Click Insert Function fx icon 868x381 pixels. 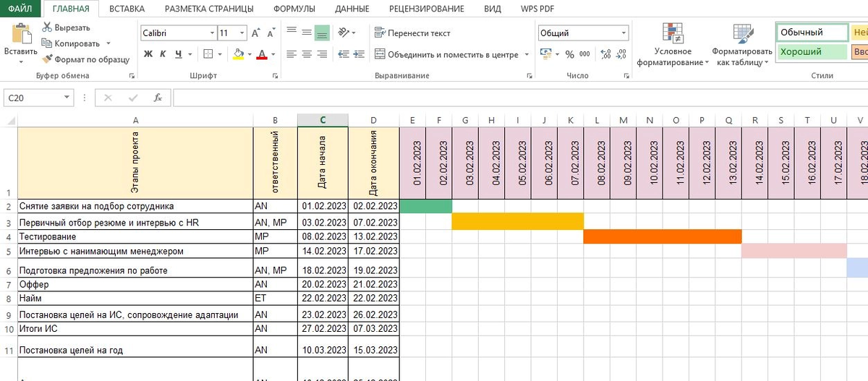click(158, 98)
